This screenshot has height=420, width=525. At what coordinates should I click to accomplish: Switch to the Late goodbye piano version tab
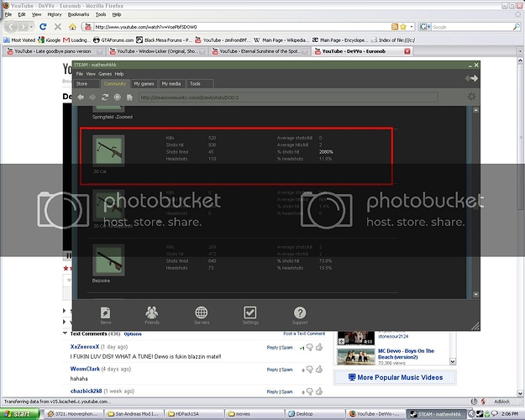tap(53, 51)
